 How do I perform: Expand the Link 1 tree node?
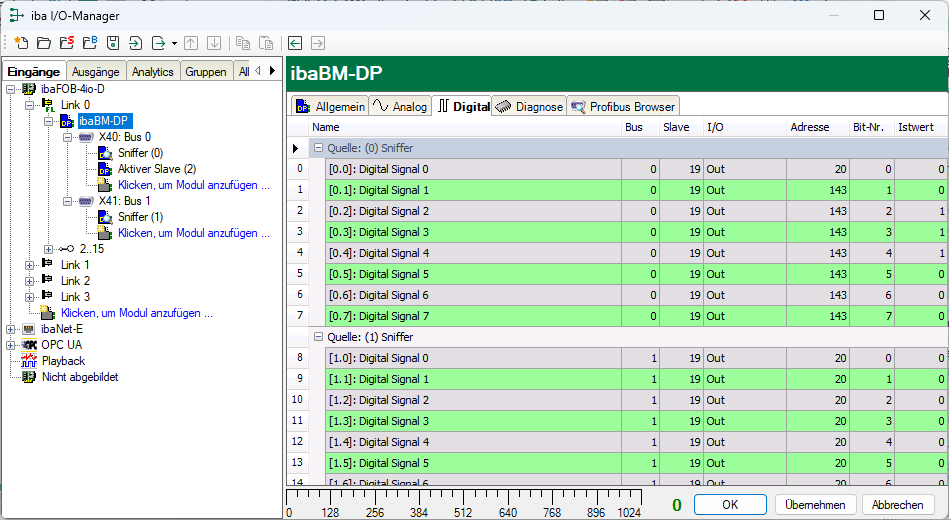[x=30, y=265]
